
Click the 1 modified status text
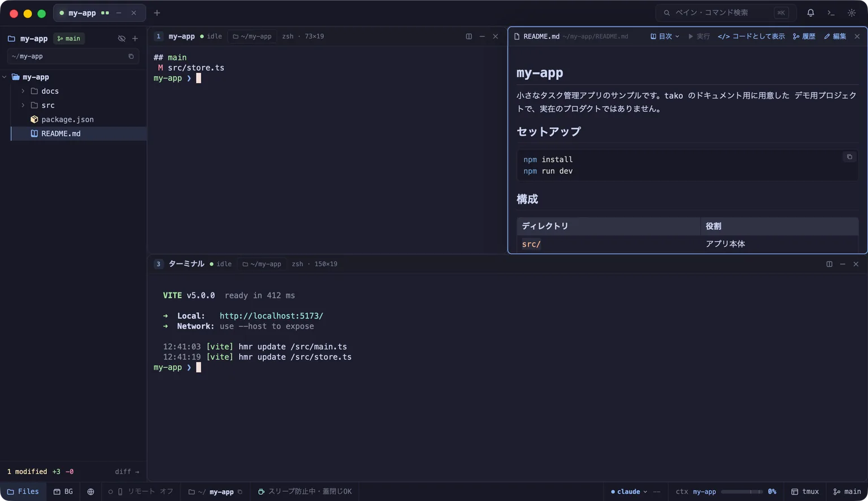click(27, 472)
